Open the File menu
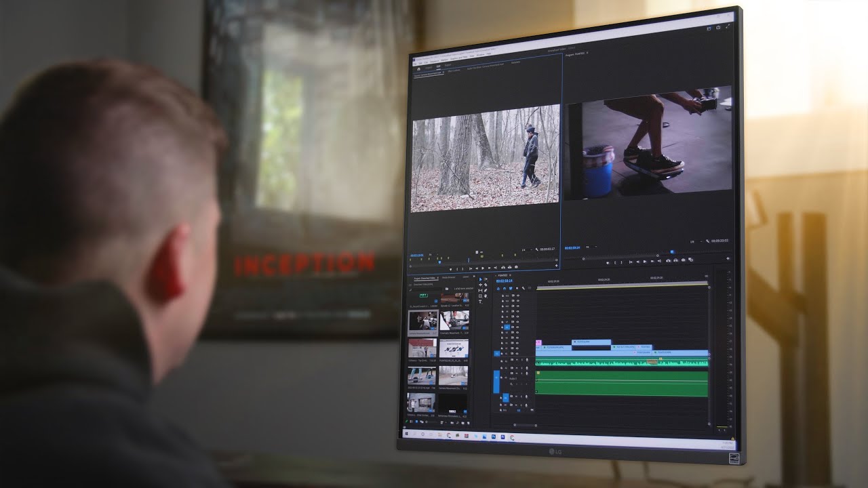The width and height of the screenshot is (868, 488). [x=415, y=64]
